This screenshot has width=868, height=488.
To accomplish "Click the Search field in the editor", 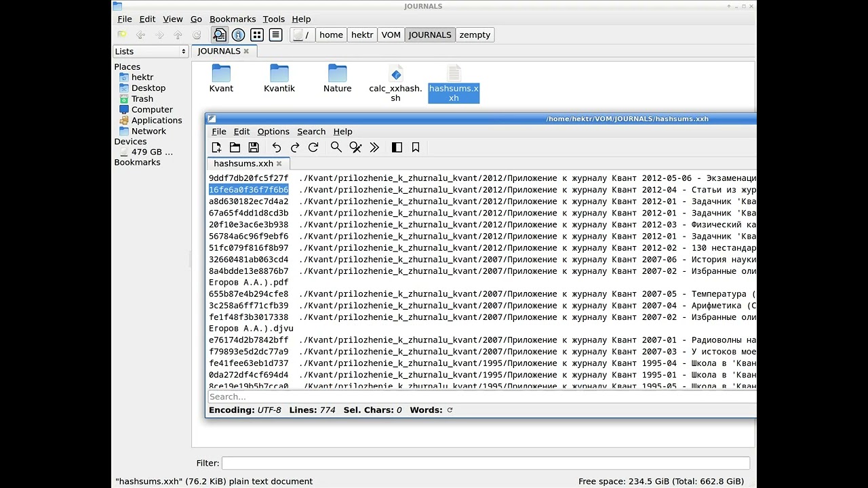I will point(482,396).
